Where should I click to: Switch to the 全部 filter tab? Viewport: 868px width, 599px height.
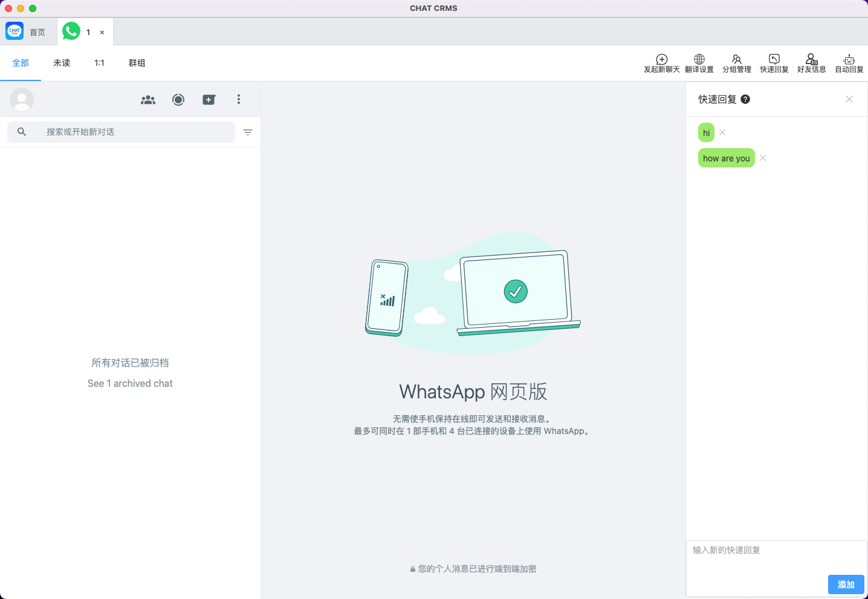(21, 63)
